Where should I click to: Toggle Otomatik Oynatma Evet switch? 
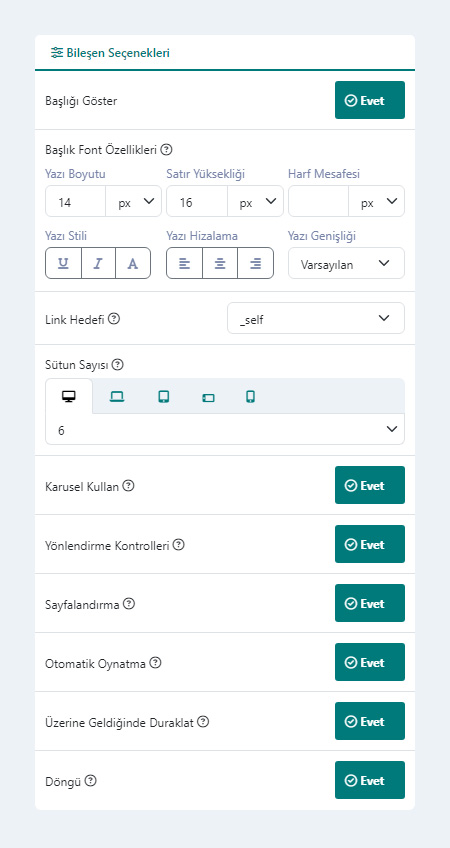tap(370, 662)
